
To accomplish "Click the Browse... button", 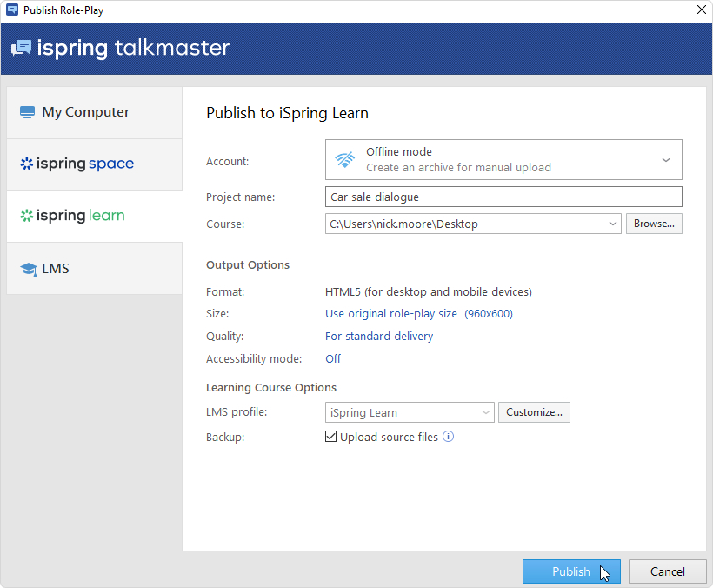I will [654, 224].
